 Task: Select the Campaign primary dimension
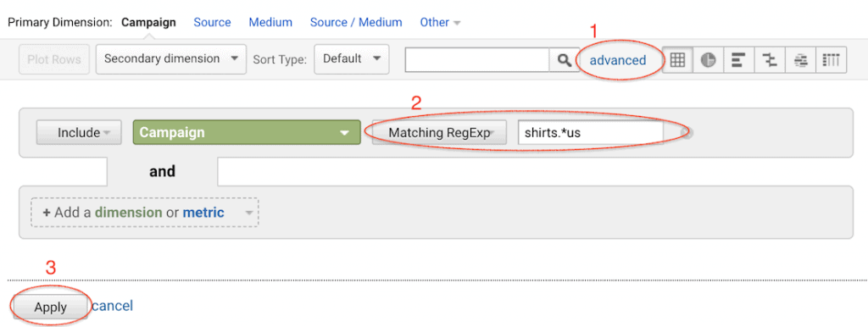pos(148,23)
